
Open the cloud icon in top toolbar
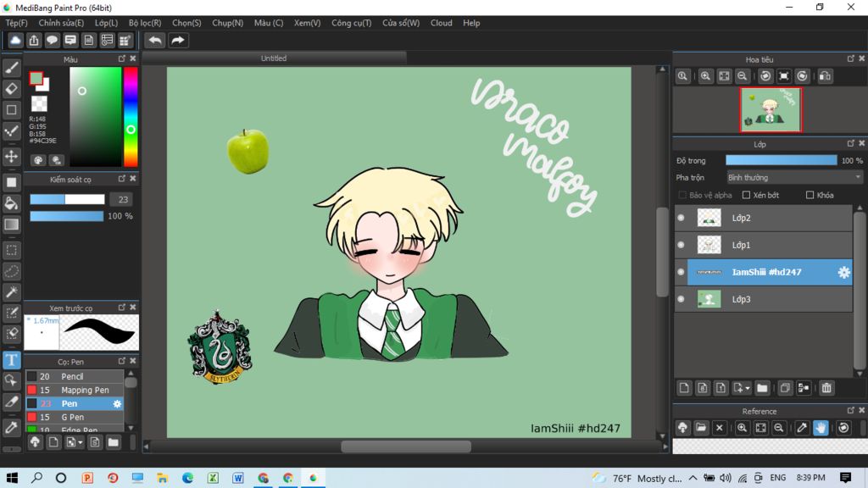[15, 41]
